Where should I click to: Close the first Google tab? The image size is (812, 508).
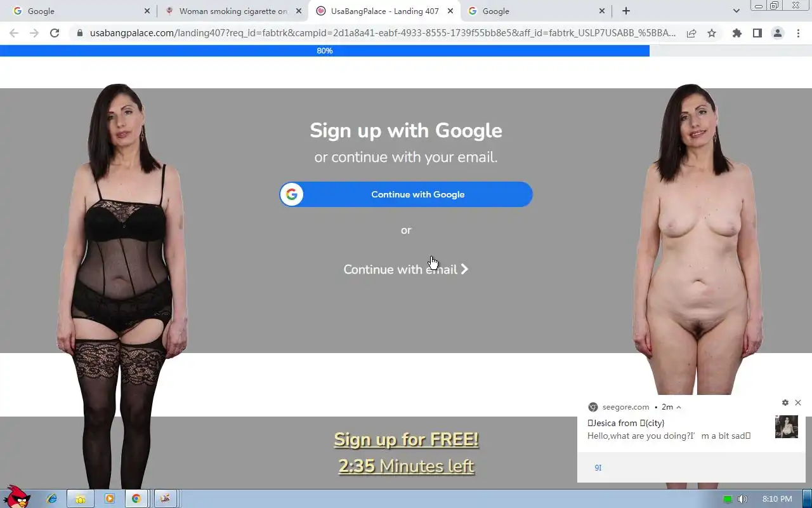pyautogui.click(x=147, y=11)
